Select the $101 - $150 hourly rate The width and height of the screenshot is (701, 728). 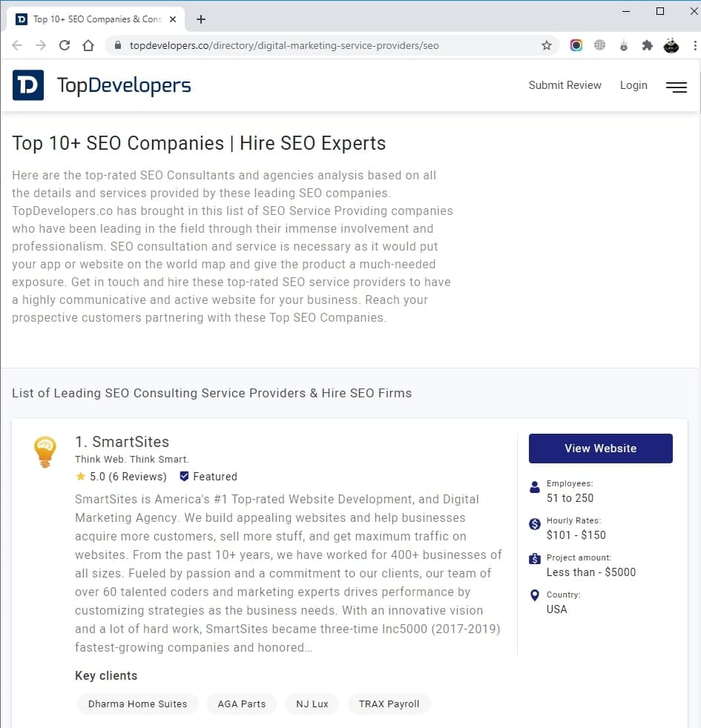[x=576, y=535]
